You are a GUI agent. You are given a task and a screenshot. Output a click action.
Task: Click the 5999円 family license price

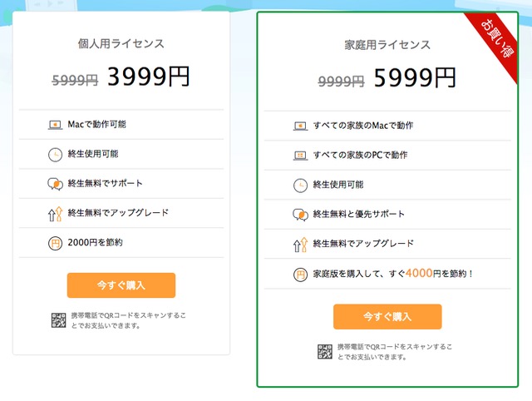point(415,78)
